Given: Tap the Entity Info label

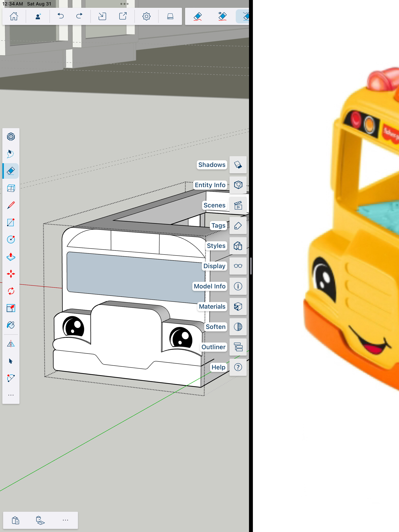Looking at the screenshot, I should click(210, 185).
